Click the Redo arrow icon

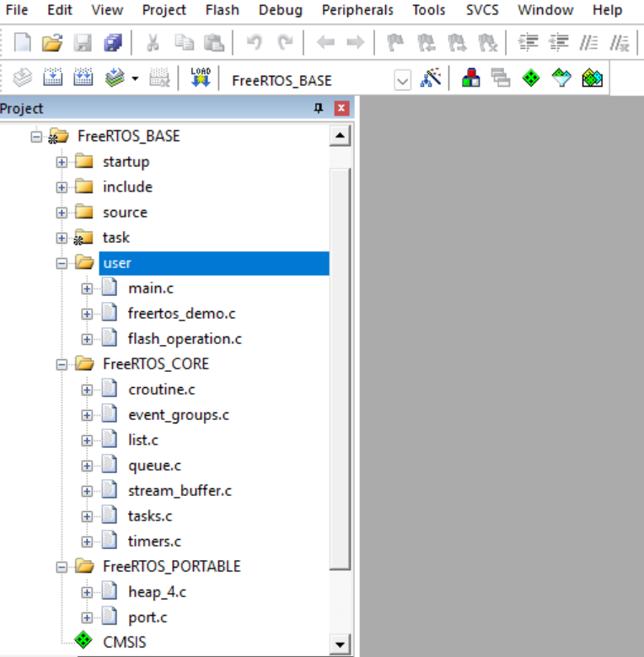[x=285, y=42]
